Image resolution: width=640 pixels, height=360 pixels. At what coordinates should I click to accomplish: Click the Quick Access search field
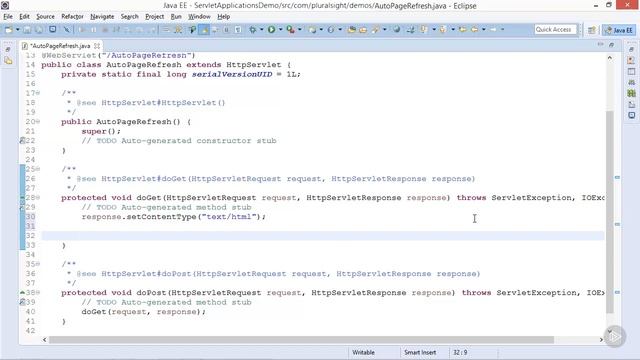click(556, 30)
